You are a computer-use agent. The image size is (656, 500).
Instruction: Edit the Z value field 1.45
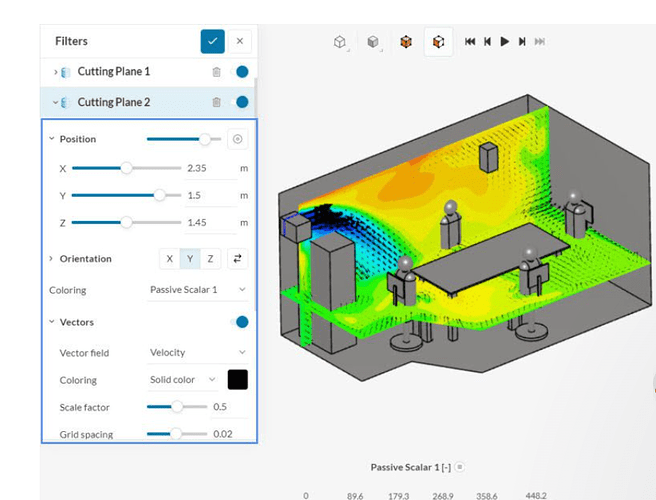(211, 223)
